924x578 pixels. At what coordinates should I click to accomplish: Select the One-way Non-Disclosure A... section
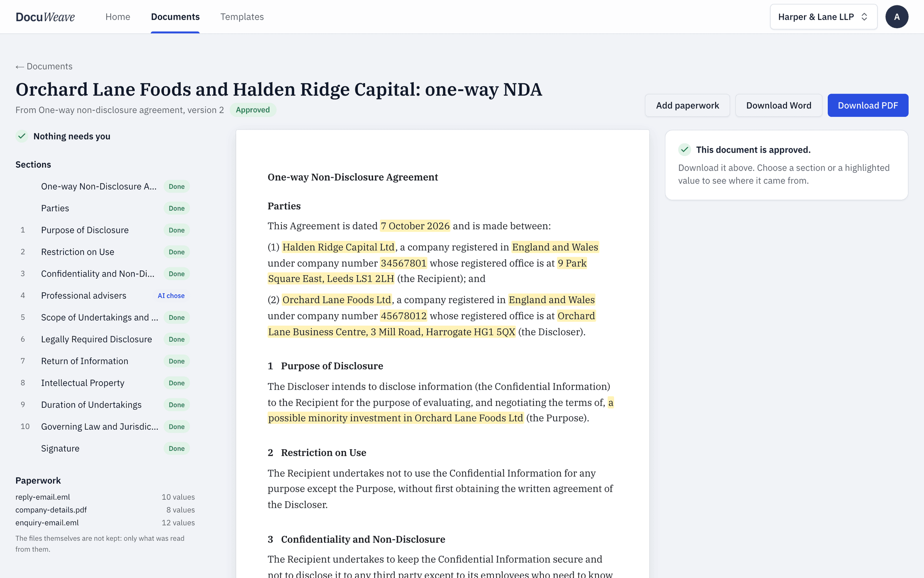105,187
